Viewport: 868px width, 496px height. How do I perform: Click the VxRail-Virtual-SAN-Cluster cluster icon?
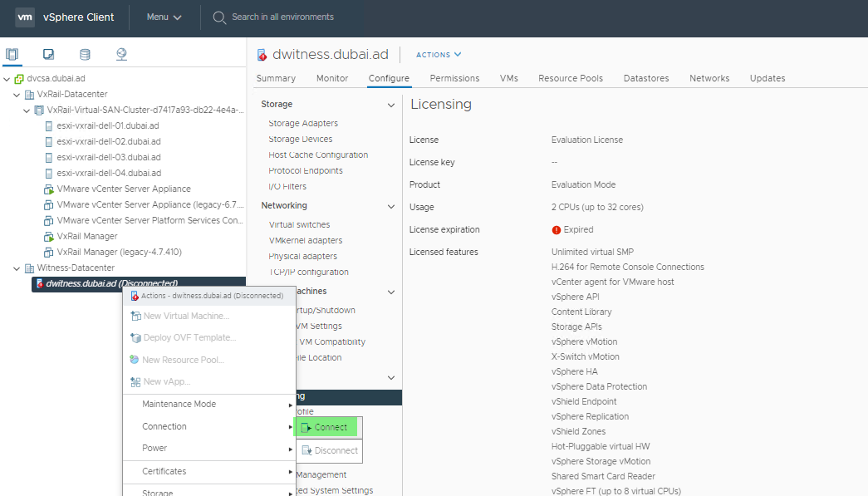(x=39, y=110)
